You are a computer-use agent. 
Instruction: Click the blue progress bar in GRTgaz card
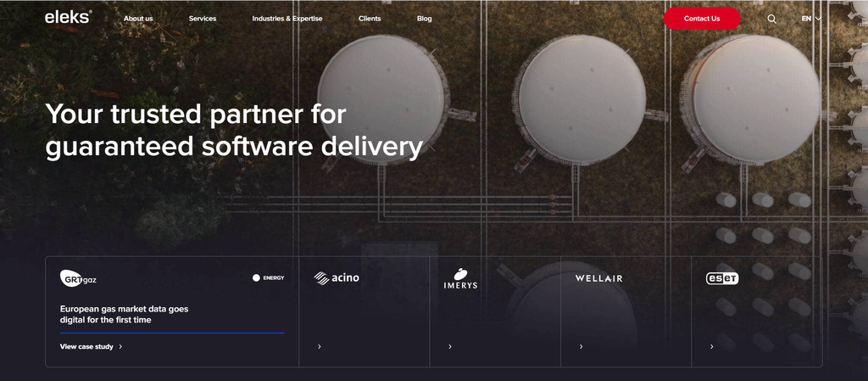tap(172, 333)
